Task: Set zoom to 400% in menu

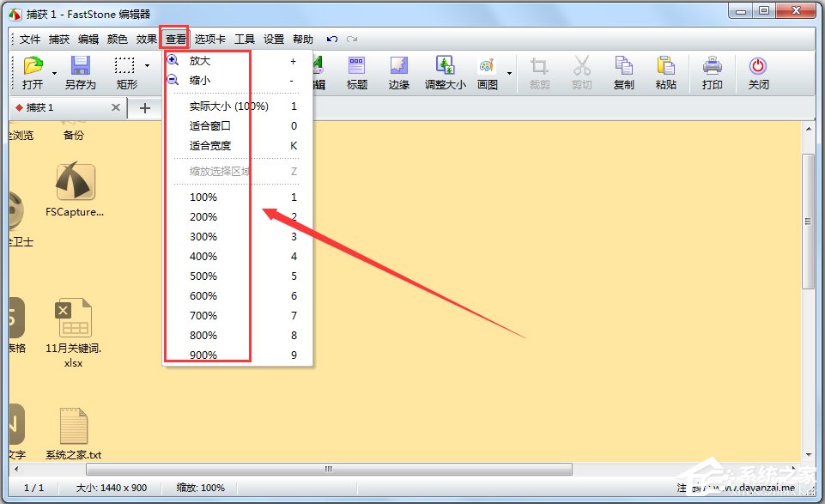Action: click(x=238, y=256)
